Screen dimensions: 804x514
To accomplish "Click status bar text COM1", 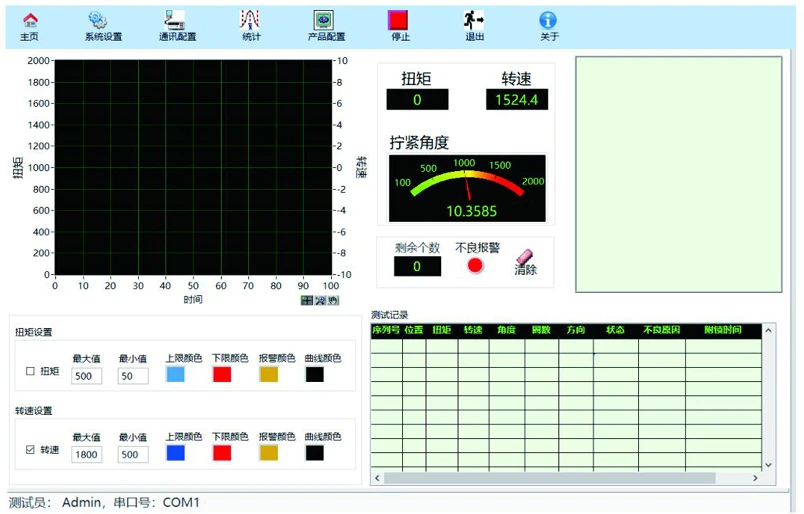I will (181, 502).
